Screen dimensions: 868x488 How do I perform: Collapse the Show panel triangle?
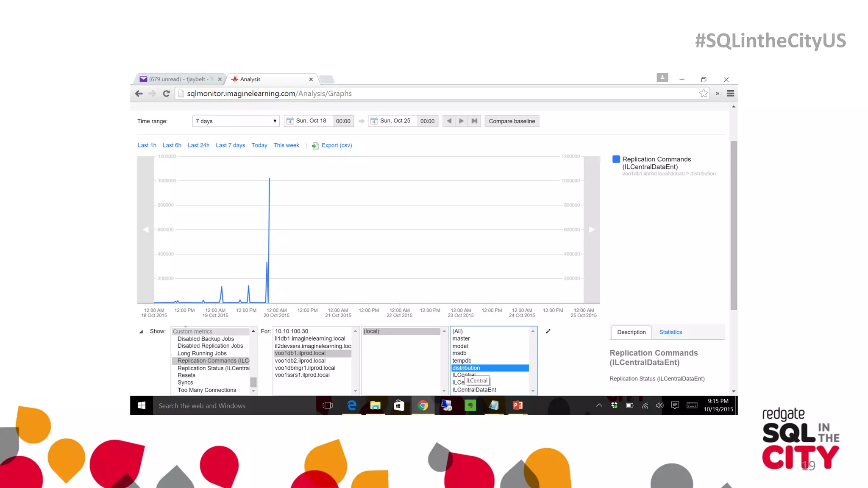pos(141,332)
